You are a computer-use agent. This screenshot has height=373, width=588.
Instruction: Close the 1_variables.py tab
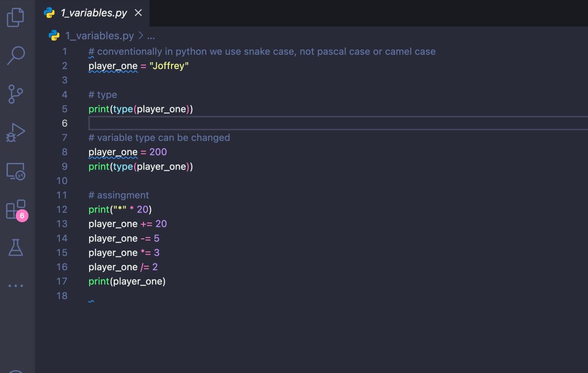click(x=138, y=13)
